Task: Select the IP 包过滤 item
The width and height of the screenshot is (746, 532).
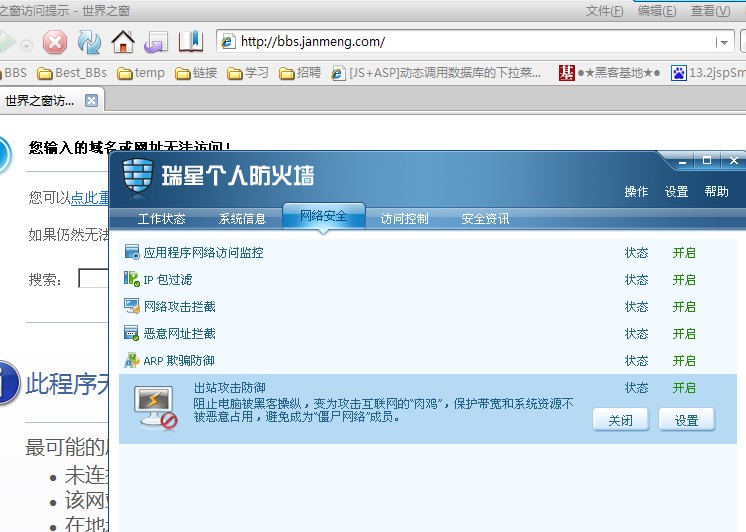Action: click(167, 279)
